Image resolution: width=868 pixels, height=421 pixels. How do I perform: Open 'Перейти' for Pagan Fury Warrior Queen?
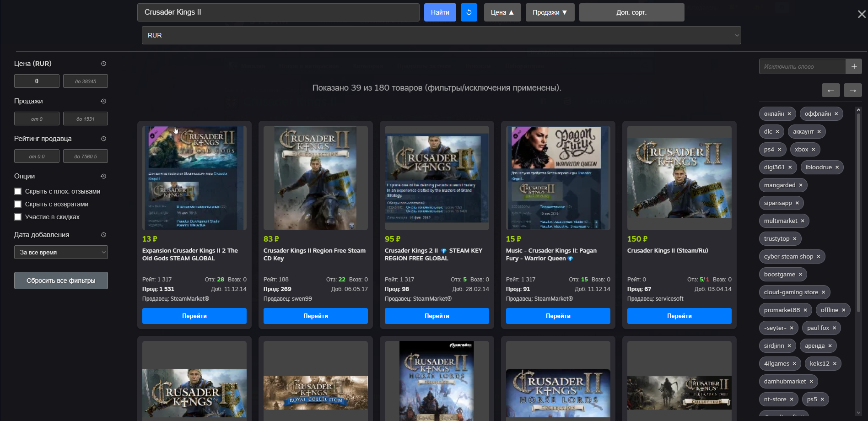click(x=558, y=316)
